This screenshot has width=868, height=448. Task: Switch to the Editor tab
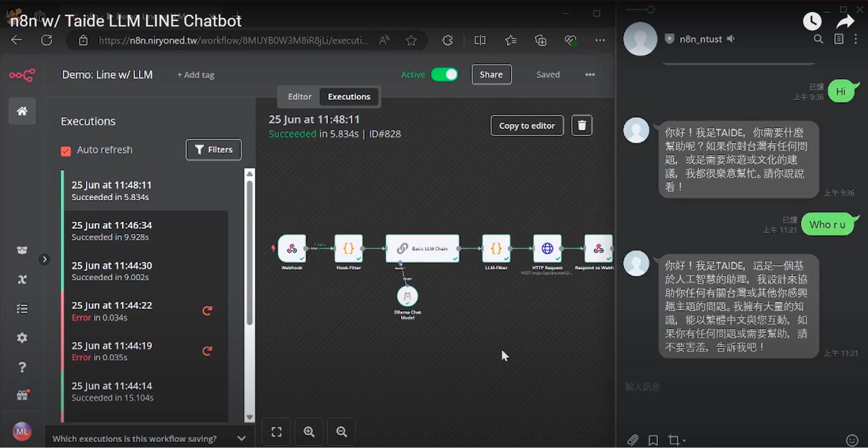[x=299, y=96]
